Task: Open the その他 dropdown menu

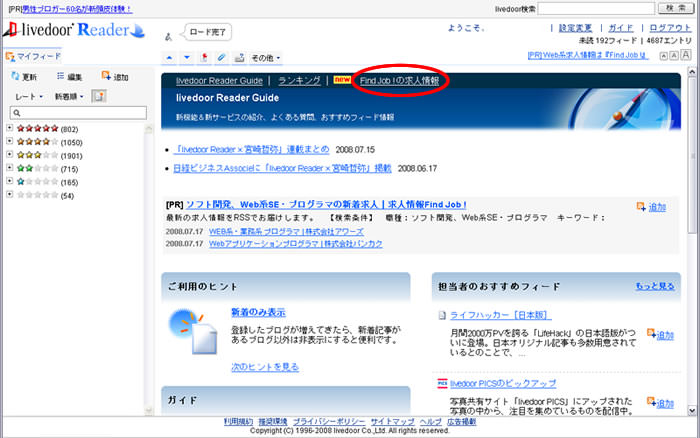Action: click(x=265, y=58)
